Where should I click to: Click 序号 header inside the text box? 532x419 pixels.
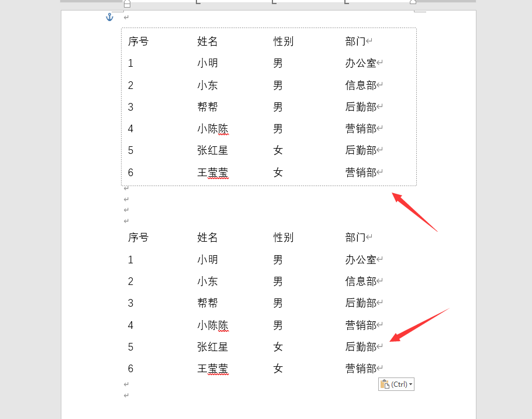pos(138,42)
